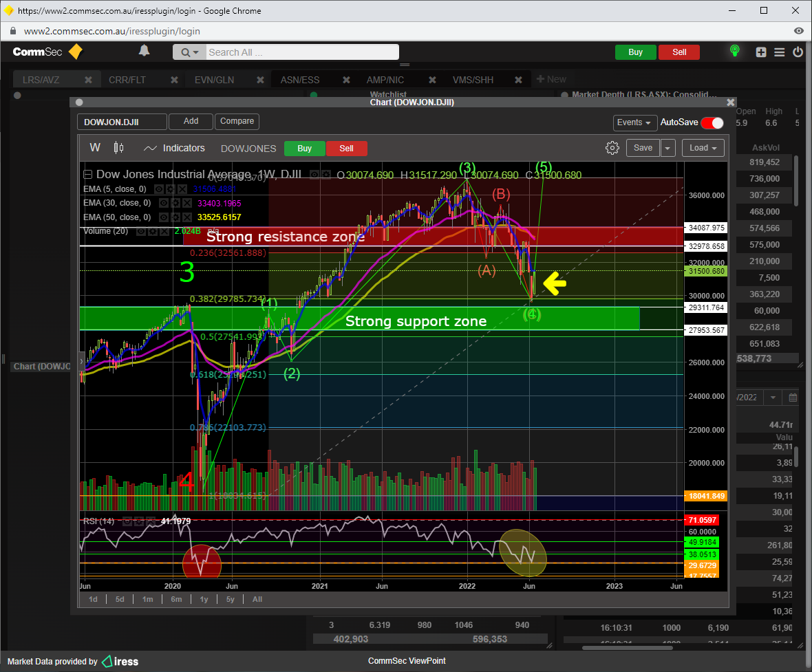
Task: Open settings for EMA (50, close, 0)
Action: 176,217
